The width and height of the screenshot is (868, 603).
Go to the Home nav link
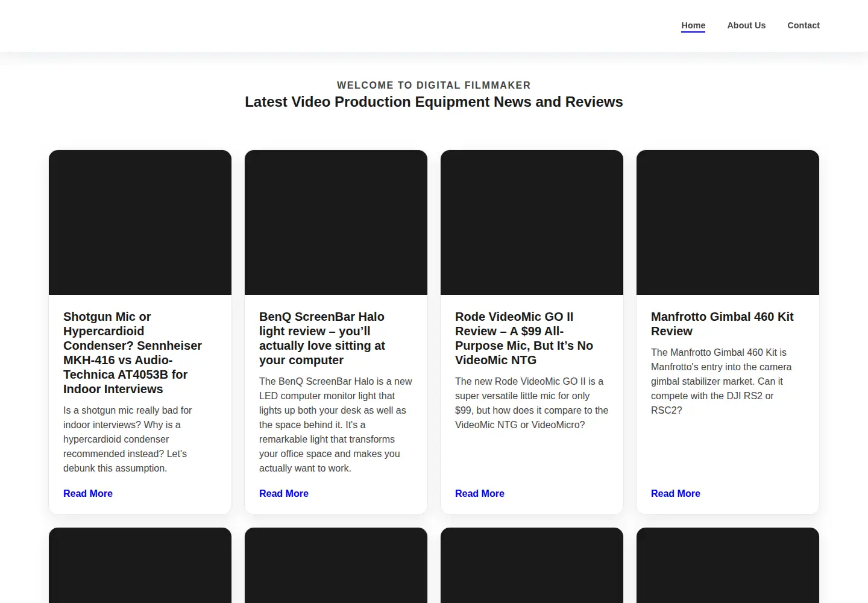[x=693, y=25]
